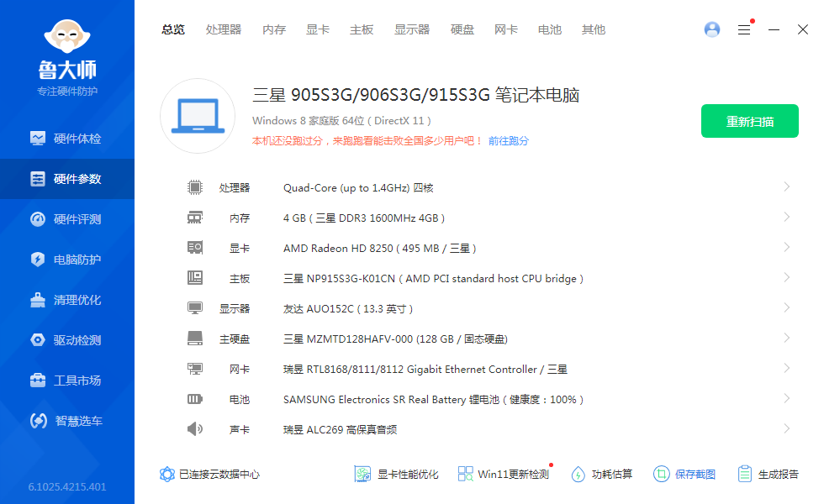
Task: Click the battery icon
Action: pos(195,399)
